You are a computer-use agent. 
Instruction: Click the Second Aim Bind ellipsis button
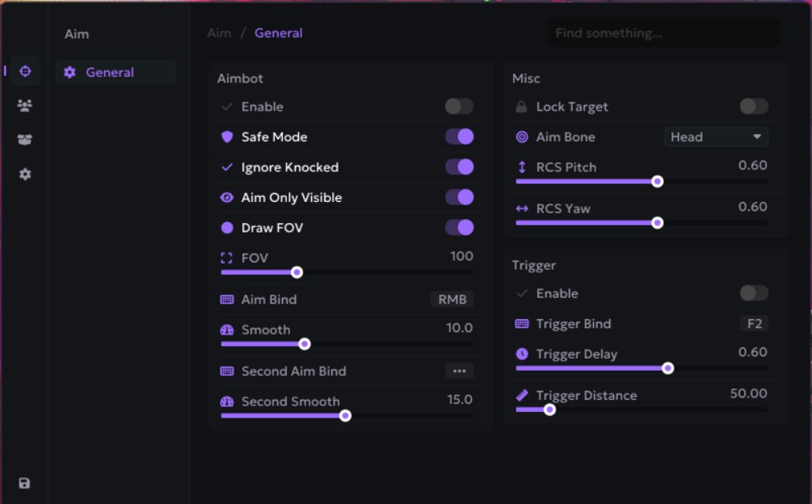click(x=460, y=371)
